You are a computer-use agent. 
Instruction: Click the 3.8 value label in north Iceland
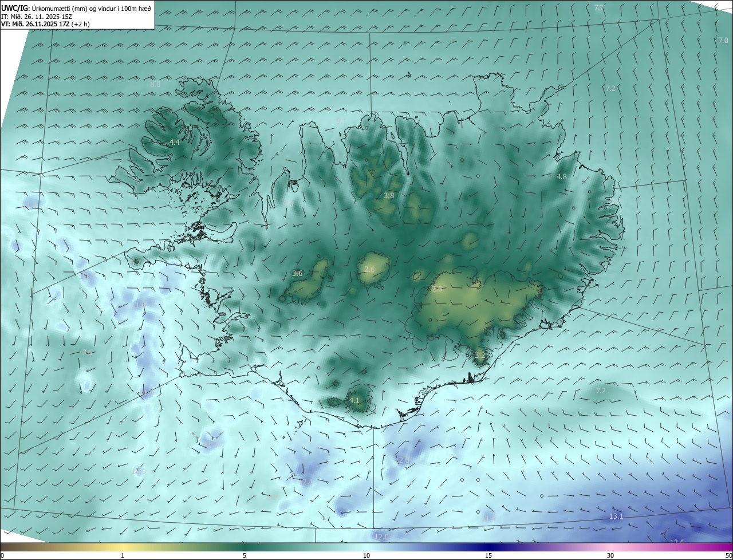(389, 196)
